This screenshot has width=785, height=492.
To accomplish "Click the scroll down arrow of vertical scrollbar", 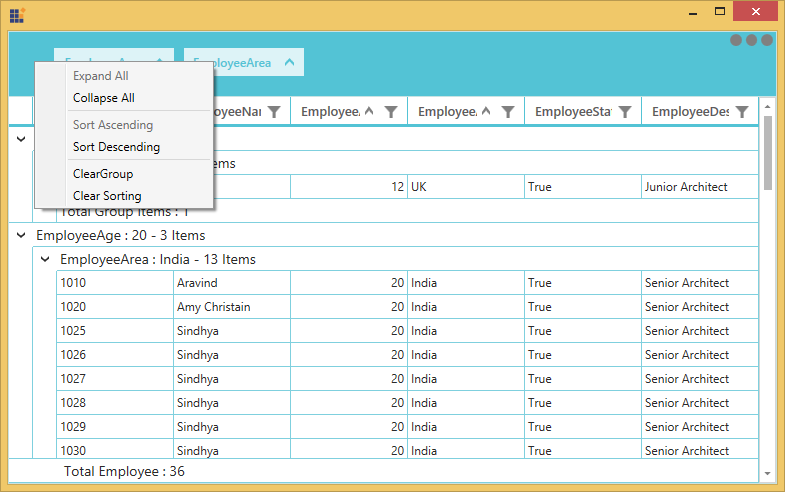I will [x=767, y=473].
